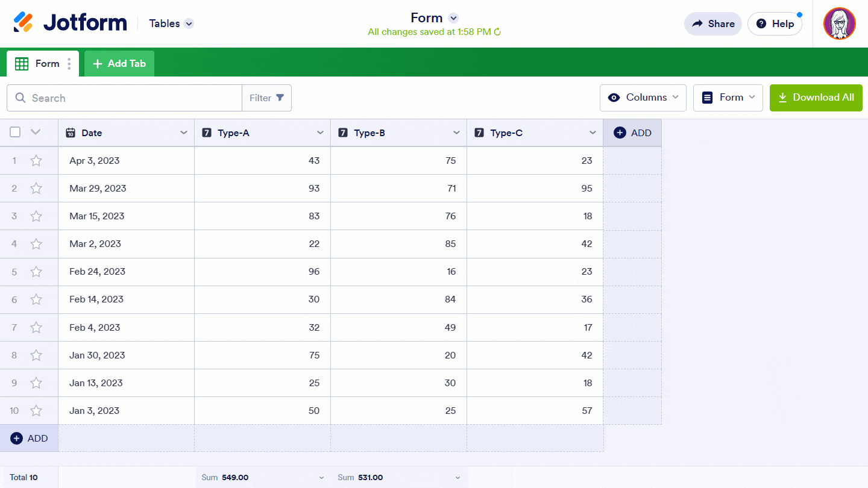Open the user profile avatar
The width and height of the screenshot is (868, 488).
(839, 23)
